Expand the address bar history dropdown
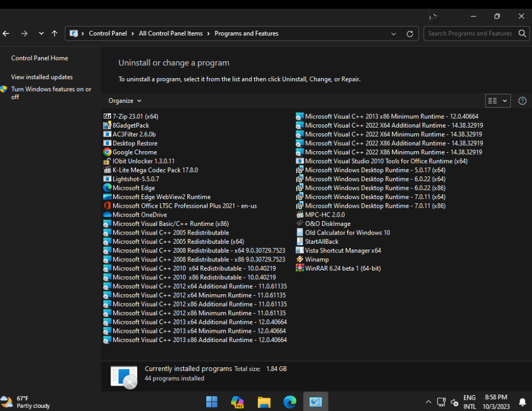This screenshot has height=411, width=532. [394, 33]
